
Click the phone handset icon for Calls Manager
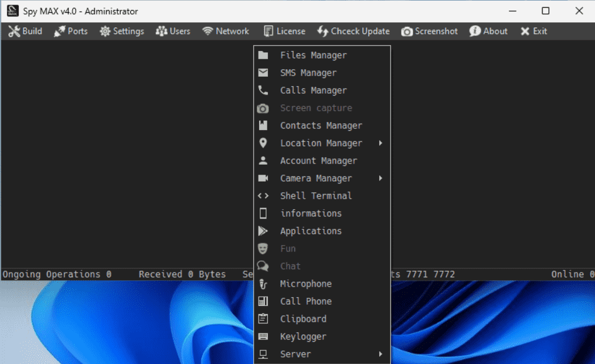(x=263, y=90)
